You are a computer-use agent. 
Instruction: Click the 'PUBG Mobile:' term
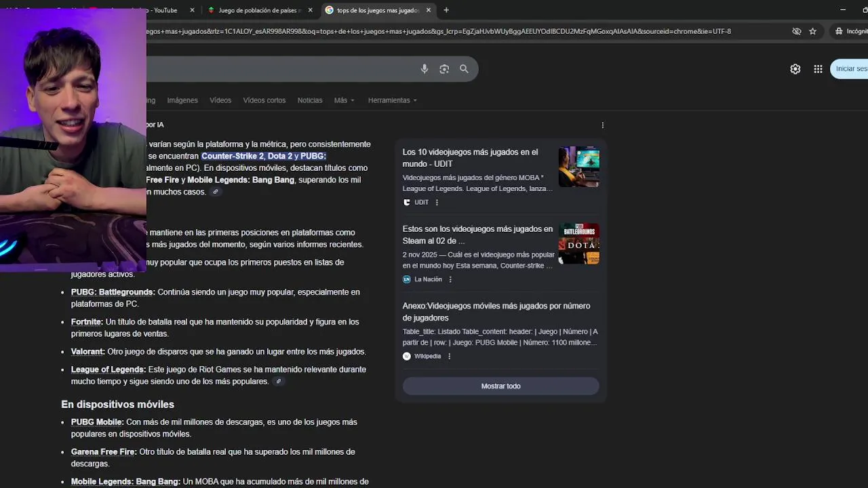(98, 422)
